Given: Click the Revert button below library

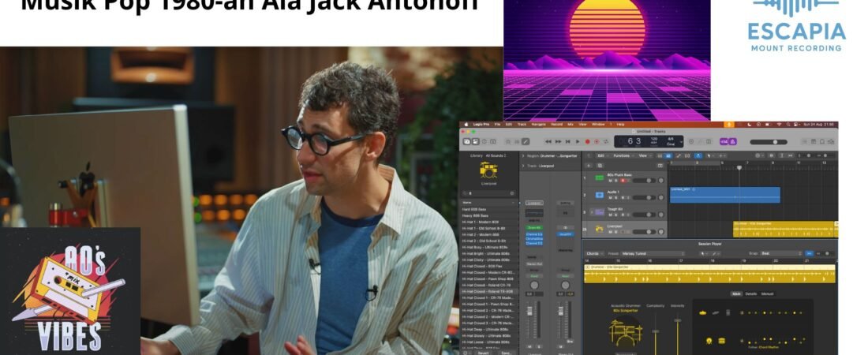Looking at the screenshot, I should [x=483, y=352].
